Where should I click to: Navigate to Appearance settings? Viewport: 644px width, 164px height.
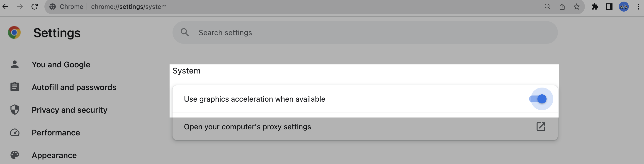point(54,155)
